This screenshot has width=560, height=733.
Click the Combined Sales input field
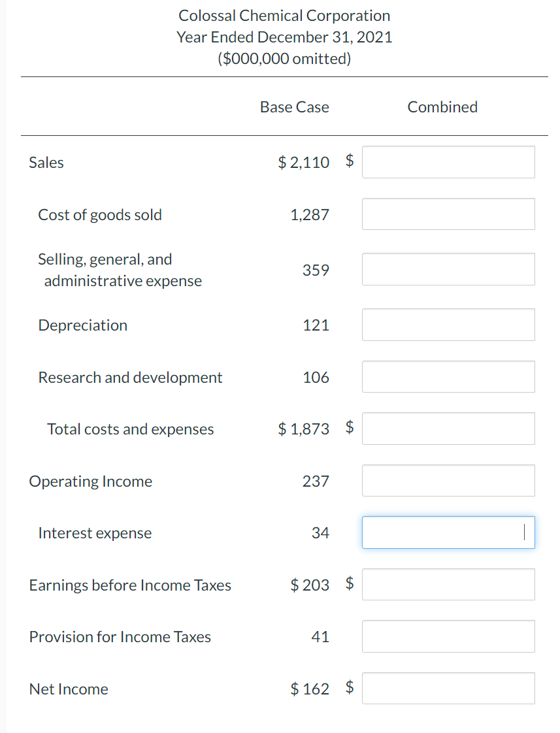[x=448, y=162]
